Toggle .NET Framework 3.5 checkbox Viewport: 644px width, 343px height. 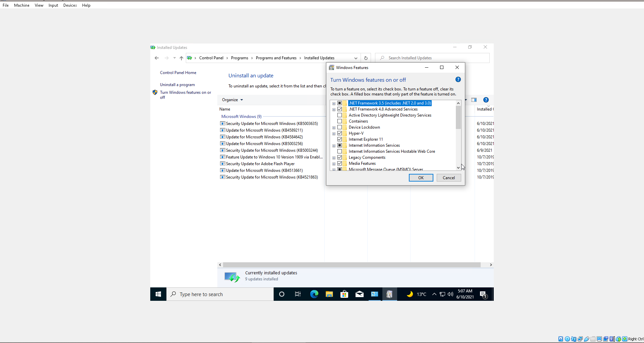click(340, 103)
